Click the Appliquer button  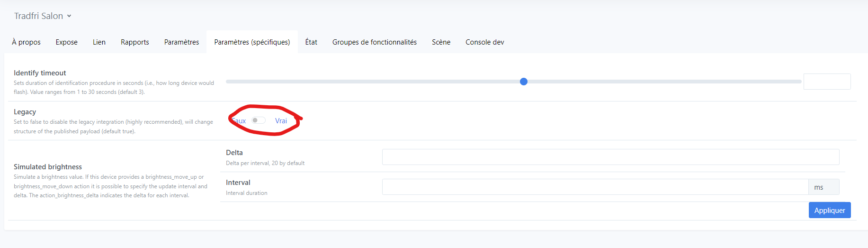pos(830,210)
